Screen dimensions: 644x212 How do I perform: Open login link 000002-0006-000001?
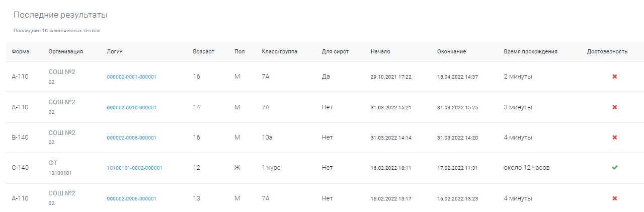tap(131, 198)
